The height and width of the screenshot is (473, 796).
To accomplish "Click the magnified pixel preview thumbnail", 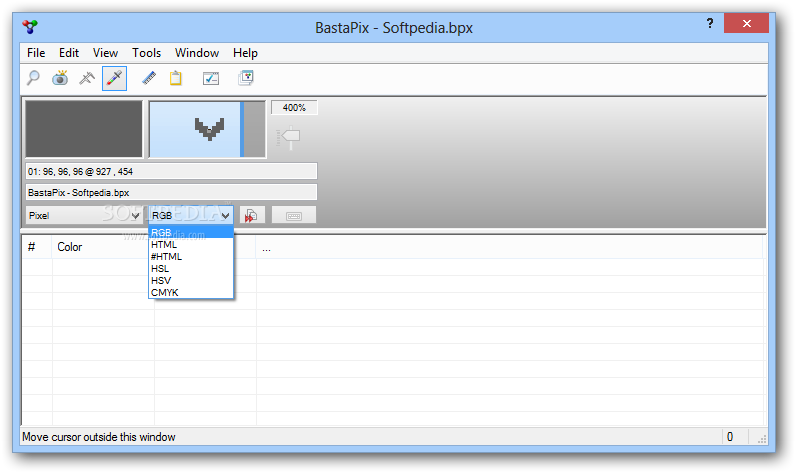I will coord(207,129).
